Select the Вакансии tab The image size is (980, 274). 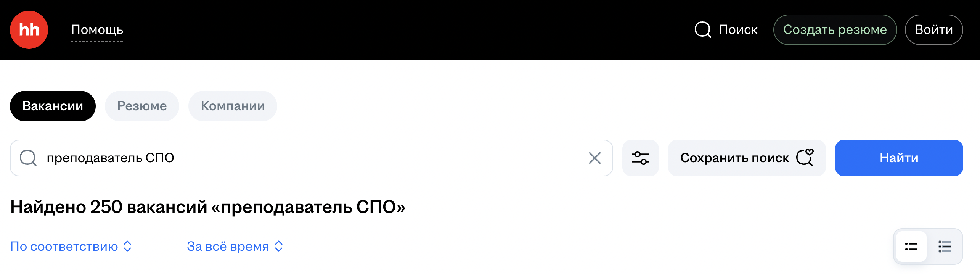[x=53, y=106]
